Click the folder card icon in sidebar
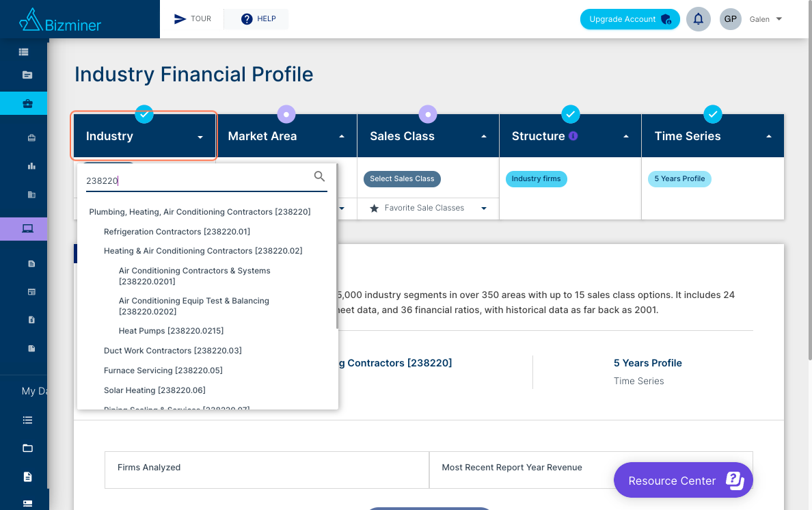The image size is (812, 510). (27, 75)
